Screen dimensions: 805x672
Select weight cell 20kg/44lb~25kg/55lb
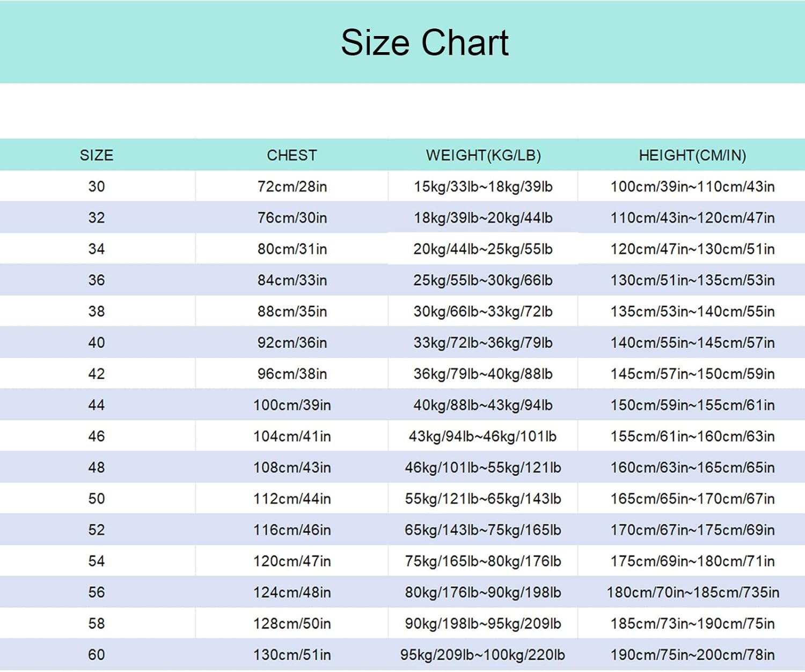point(483,249)
